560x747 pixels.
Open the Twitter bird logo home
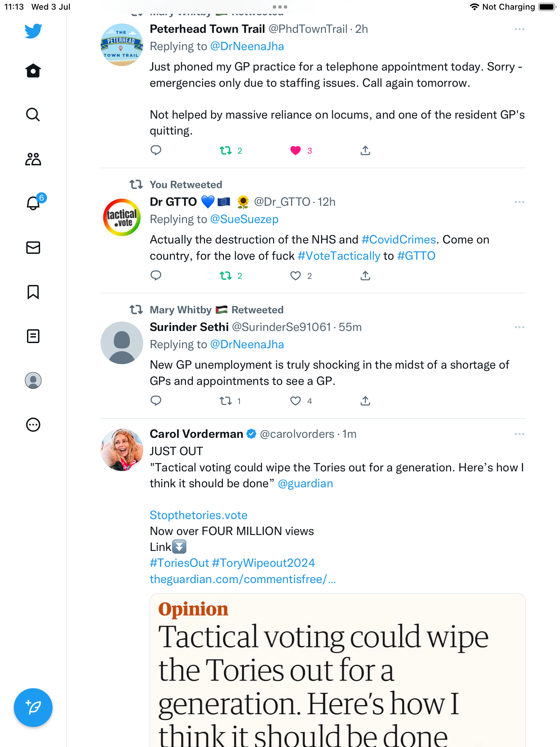33,31
